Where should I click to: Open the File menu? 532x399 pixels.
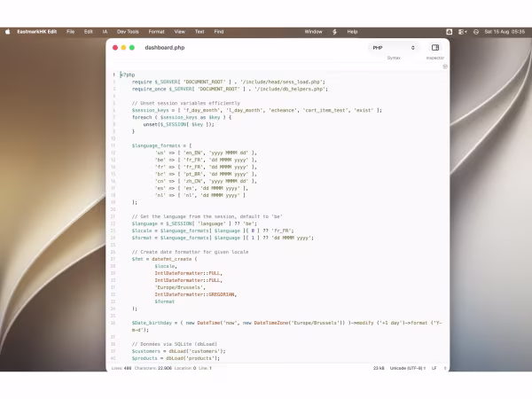click(x=71, y=32)
